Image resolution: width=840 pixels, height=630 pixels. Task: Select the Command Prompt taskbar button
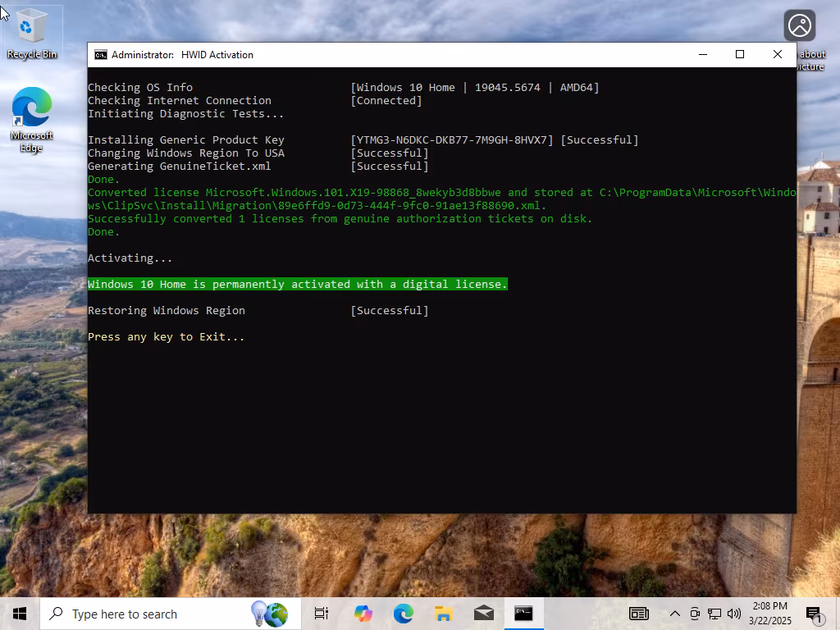click(x=524, y=614)
